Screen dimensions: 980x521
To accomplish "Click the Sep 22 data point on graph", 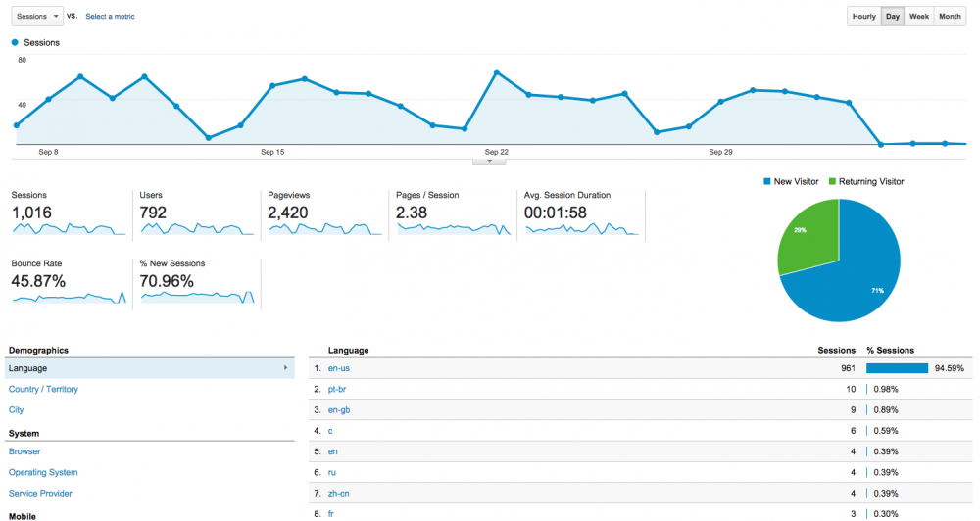I will point(497,72).
